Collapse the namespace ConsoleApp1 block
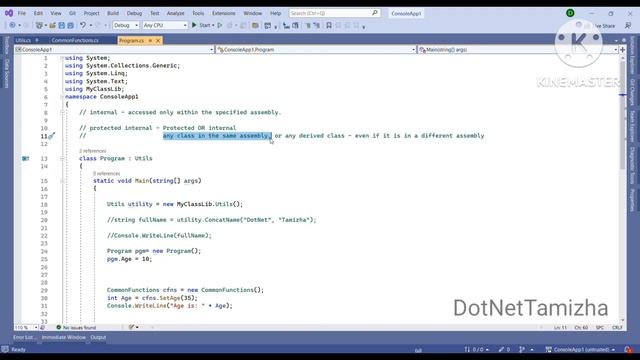 point(62,97)
